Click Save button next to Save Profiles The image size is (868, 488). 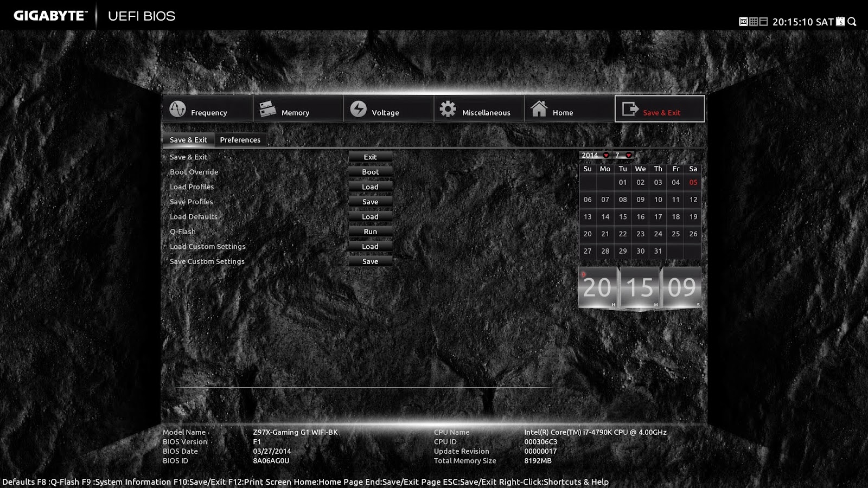pos(371,202)
